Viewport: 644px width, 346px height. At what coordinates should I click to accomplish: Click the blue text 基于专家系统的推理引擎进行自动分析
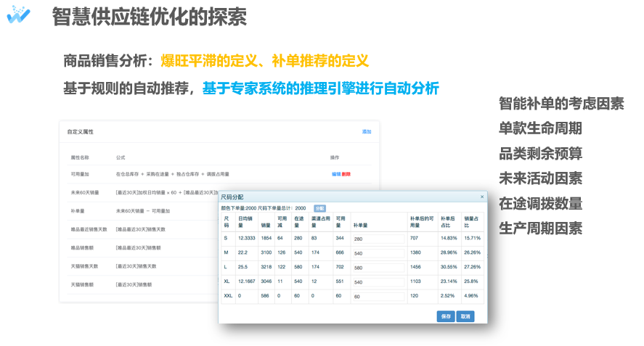[321, 88]
